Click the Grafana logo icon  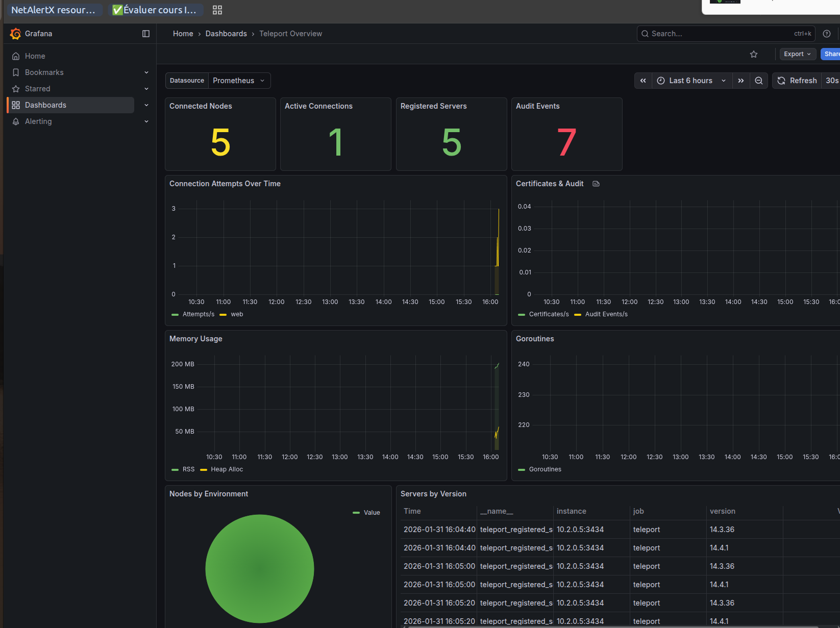(16, 34)
